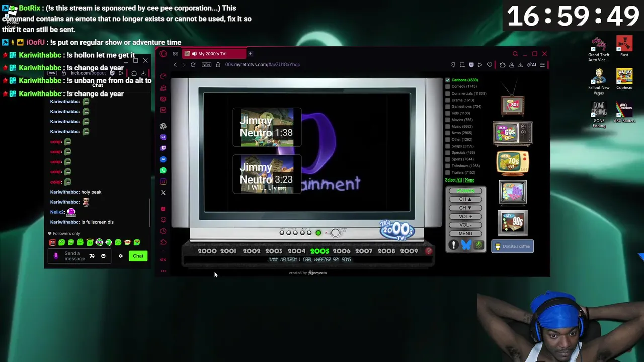Enable the Trailers category checkbox
Image resolution: width=644 pixels, height=362 pixels.
tap(448, 172)
